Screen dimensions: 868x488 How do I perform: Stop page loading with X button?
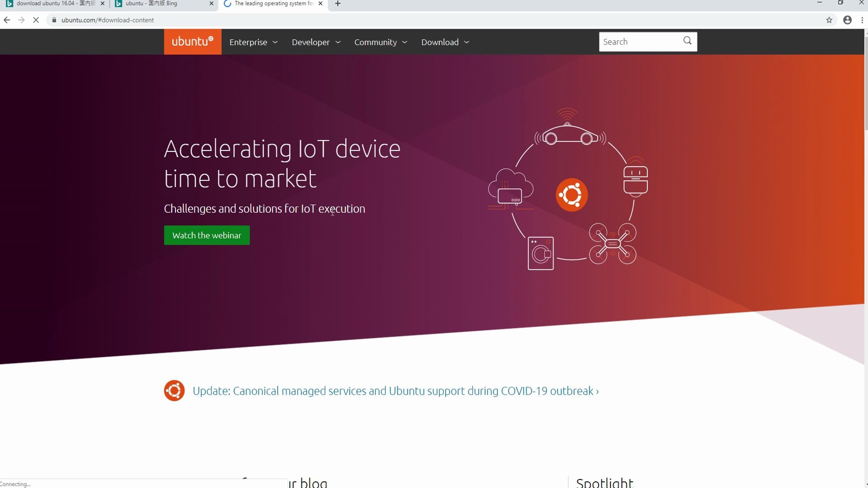[36, 20]
